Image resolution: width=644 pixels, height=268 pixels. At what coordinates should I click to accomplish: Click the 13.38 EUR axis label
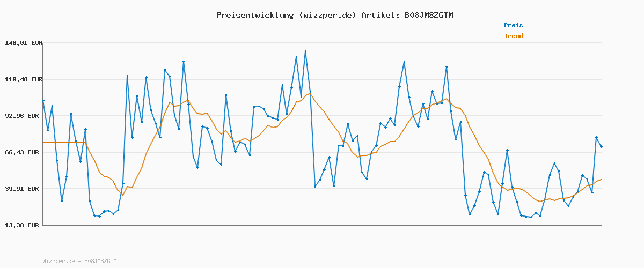(x=23, y=225)
